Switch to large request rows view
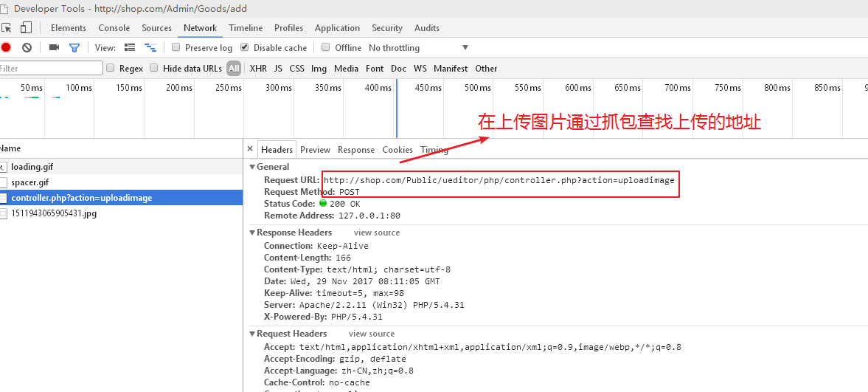The height and width of the screenshot is (392, 868). click(130, 48)
